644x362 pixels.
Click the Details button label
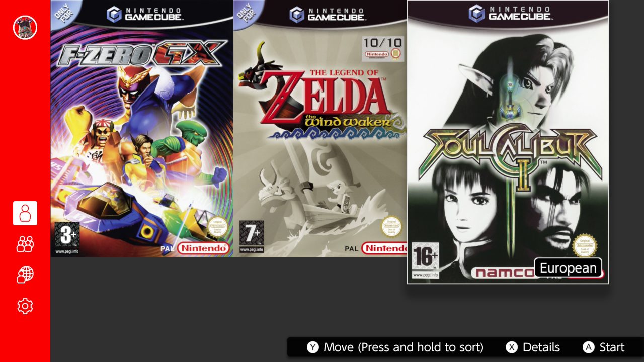[x=541, y=347]
